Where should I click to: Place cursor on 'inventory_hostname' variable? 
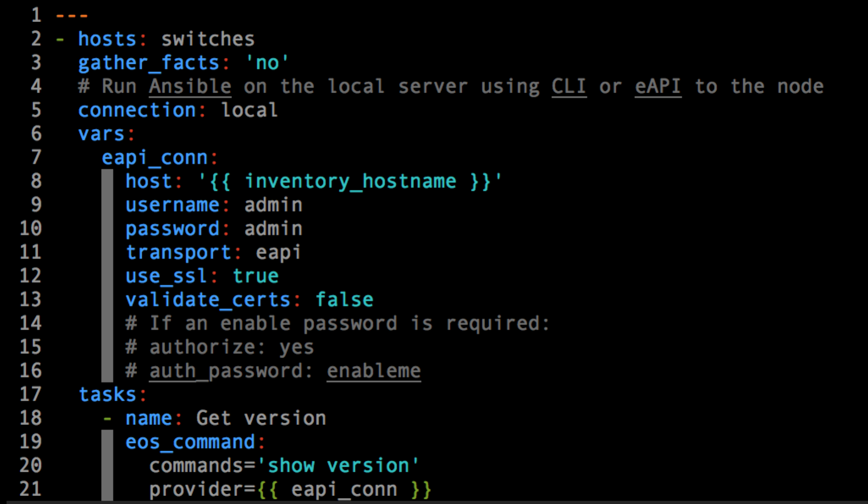click(x=350, y=181)
